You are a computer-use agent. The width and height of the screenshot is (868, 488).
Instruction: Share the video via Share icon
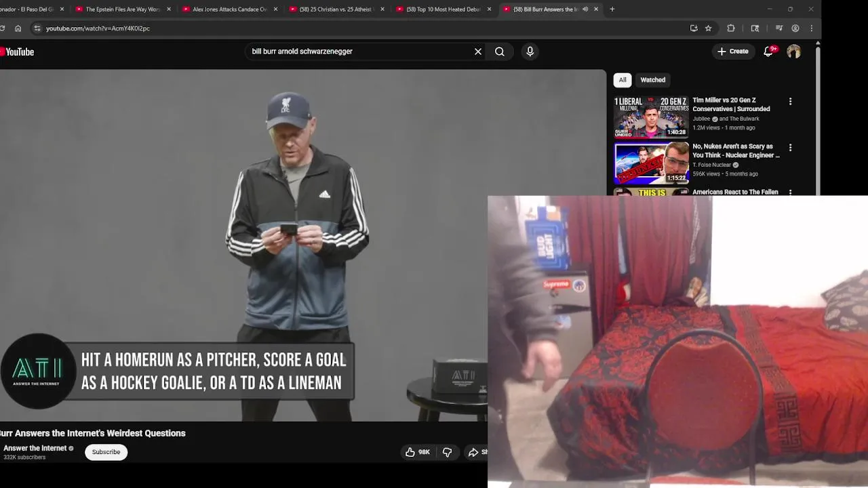tap(477, 452)
